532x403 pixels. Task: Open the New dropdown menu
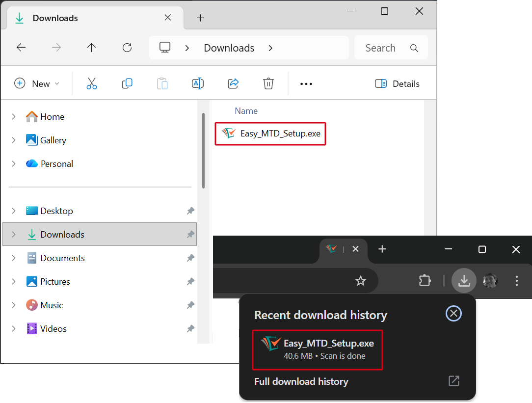[37, 83]
